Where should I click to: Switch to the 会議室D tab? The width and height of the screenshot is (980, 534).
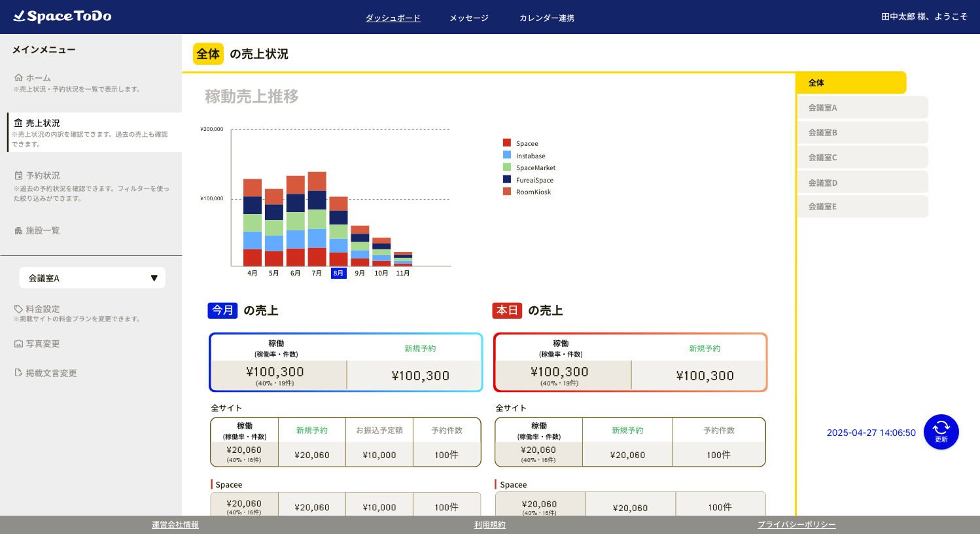(862, 183)
